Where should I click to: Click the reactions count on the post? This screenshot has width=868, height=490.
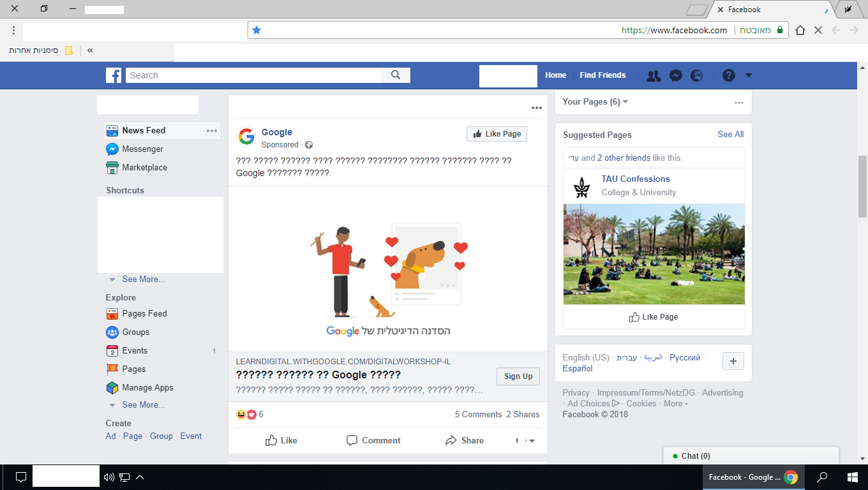click(x=261, y=414)
